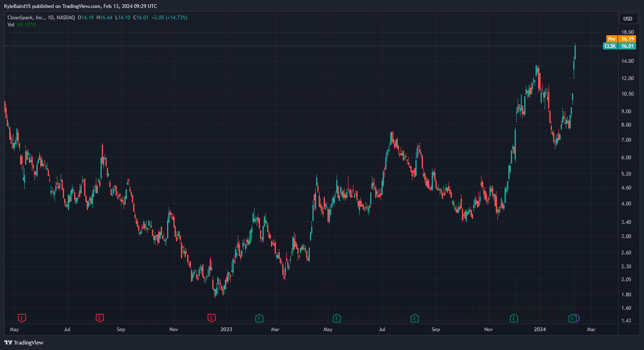The width and height of the screenshot is (644, 350).
Task: Click the TradingView logo
Action: 24,342
